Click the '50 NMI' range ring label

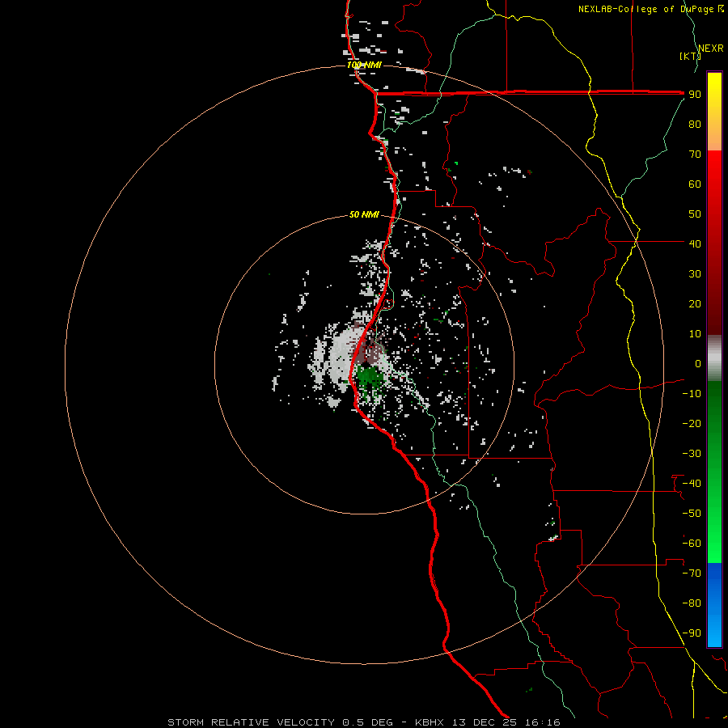[x=364, y=214]
